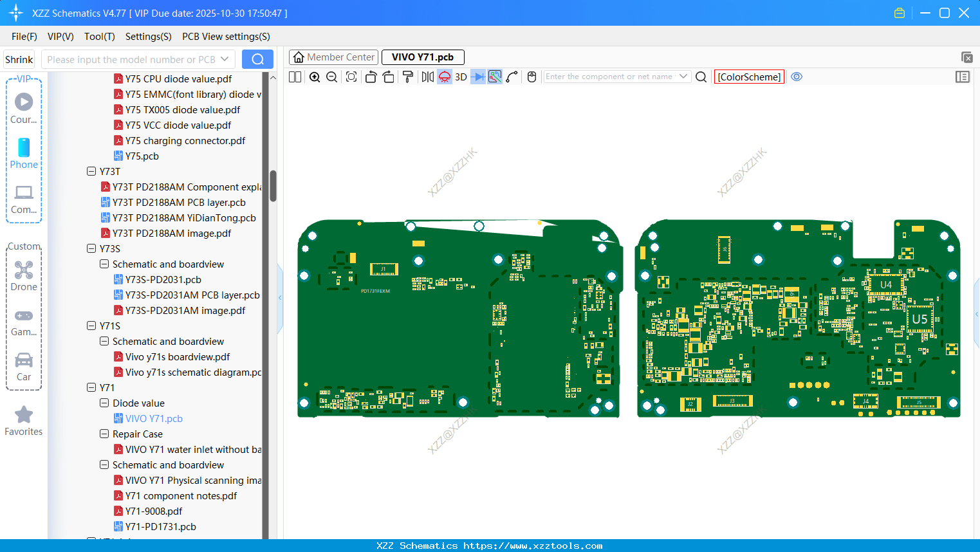Click the fit-to-screen icon
The width and height of the screenshot is (980, 552).
pos(351,77)
